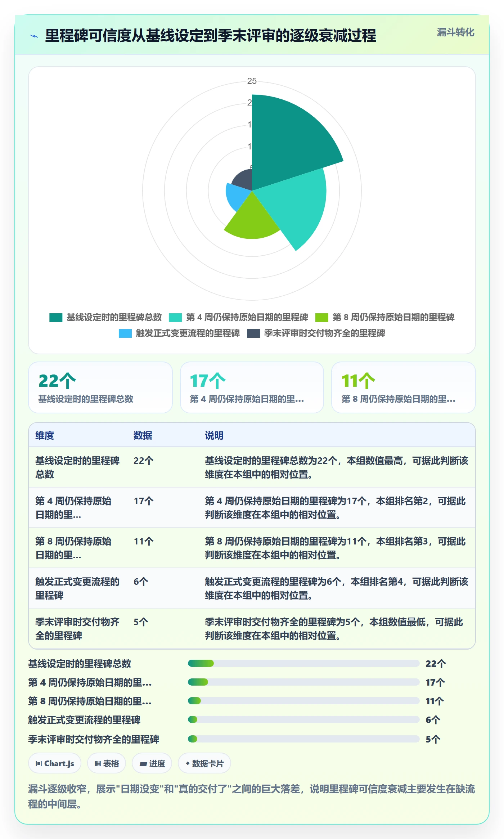Toggle legend item 第 4 周仍保持原始日期的里程碑
504x839 pixels.
tap(238, 317)
